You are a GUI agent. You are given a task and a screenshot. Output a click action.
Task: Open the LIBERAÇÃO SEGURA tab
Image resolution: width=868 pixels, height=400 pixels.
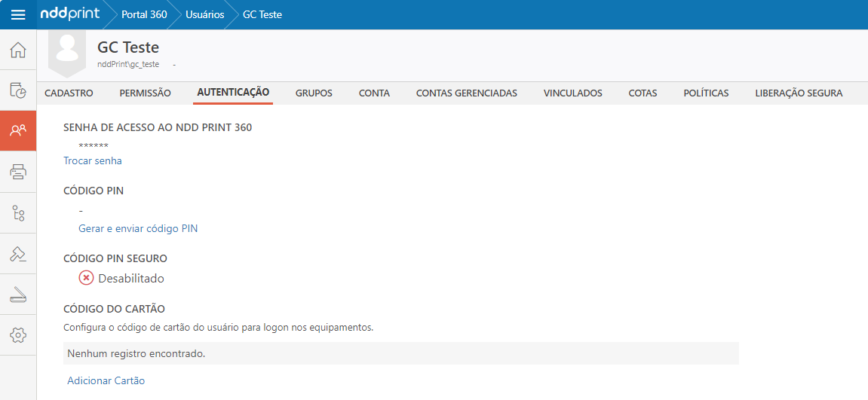[x=799, y=93]
